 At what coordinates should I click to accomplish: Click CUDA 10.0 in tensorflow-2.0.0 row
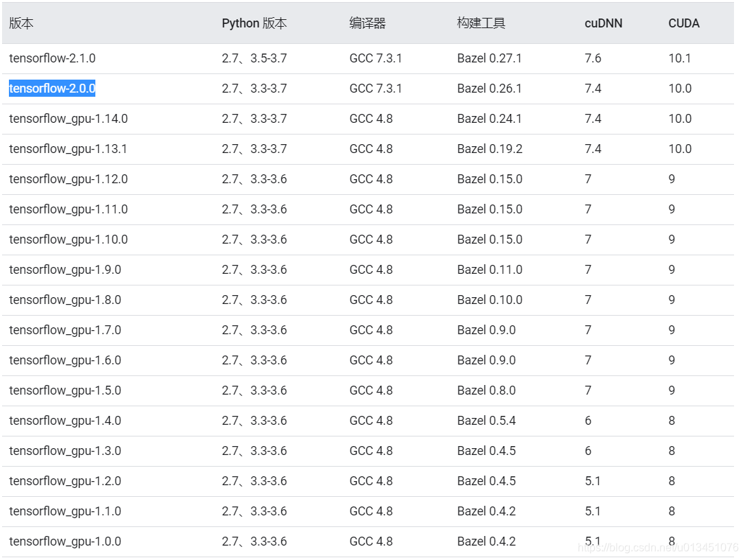[x=680, y=89]
